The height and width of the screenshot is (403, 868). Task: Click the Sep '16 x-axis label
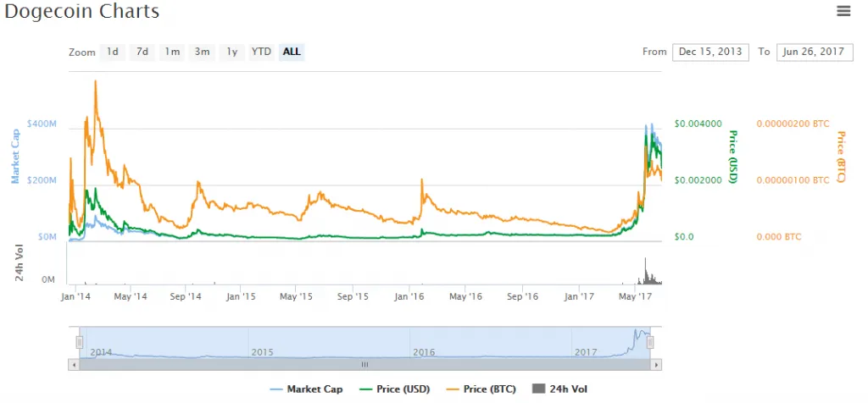pos(522,297)
